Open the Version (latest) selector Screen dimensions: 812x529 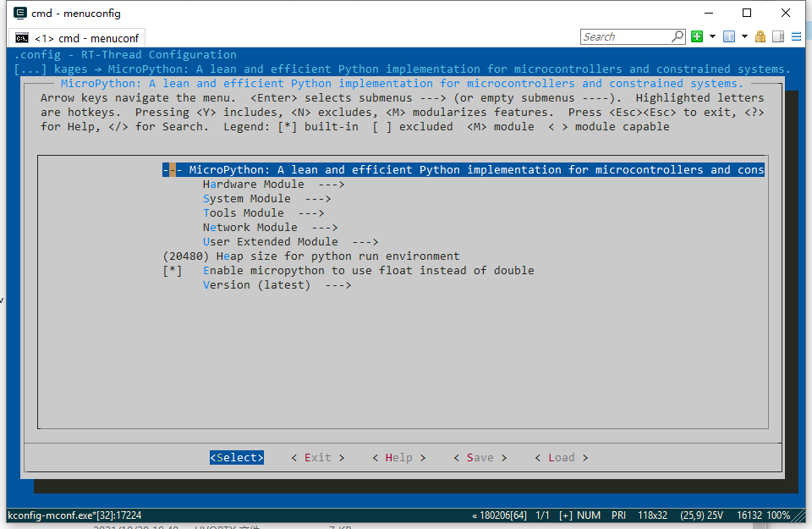[x=277, y=285]
